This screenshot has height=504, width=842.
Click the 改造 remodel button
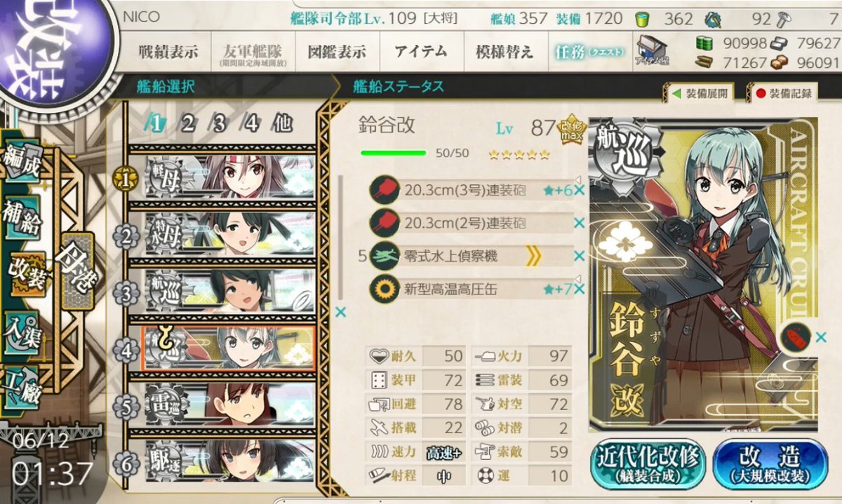point(770,463)
